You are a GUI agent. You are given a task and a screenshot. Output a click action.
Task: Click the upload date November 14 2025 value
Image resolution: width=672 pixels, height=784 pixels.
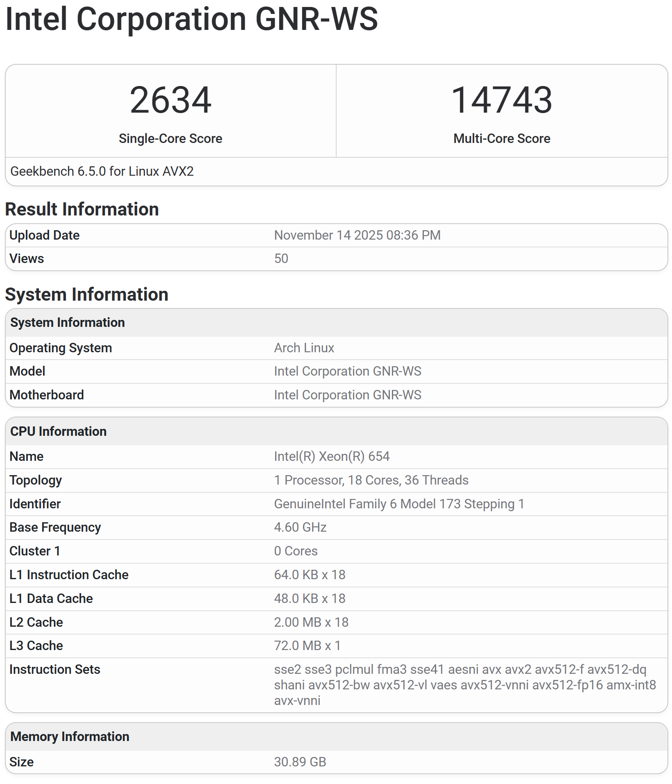357,235
